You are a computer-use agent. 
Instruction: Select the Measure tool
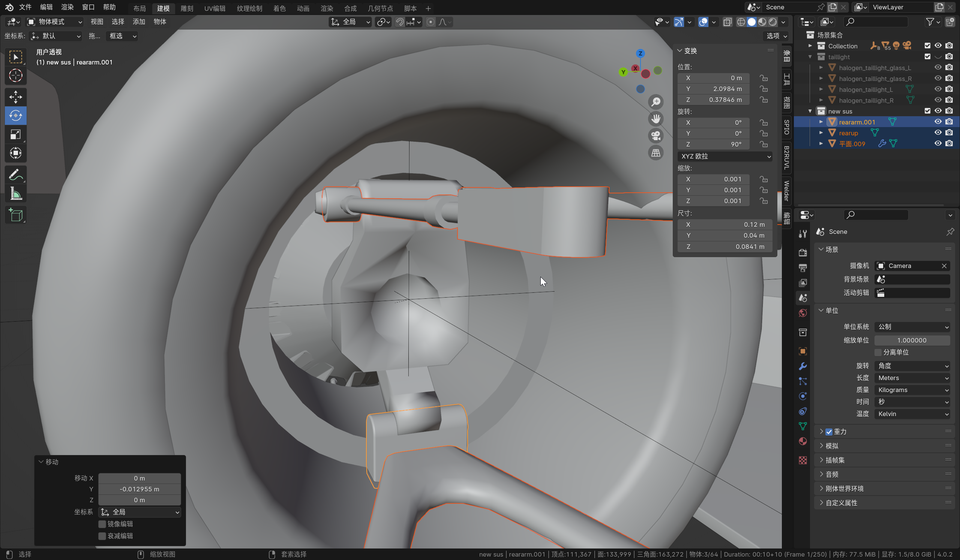16,194
